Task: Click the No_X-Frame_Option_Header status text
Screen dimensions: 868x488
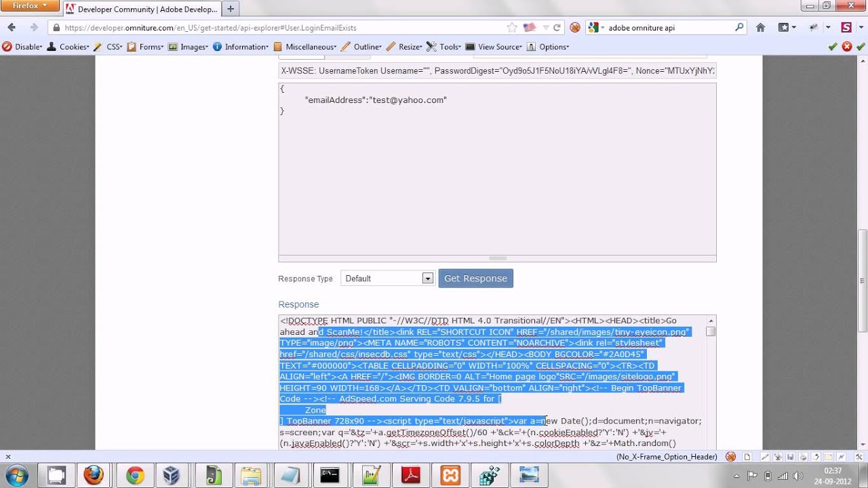Action: (x=667, y=457)
